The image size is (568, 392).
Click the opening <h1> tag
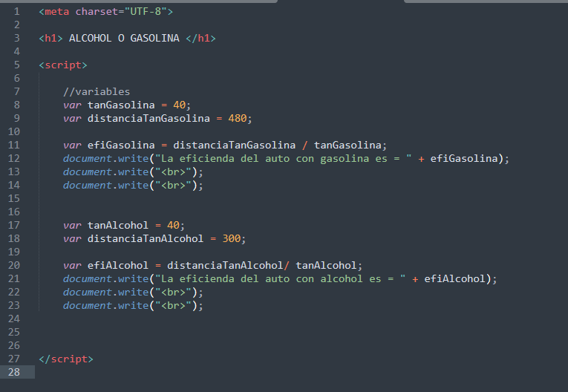click(x=50, y=38)
